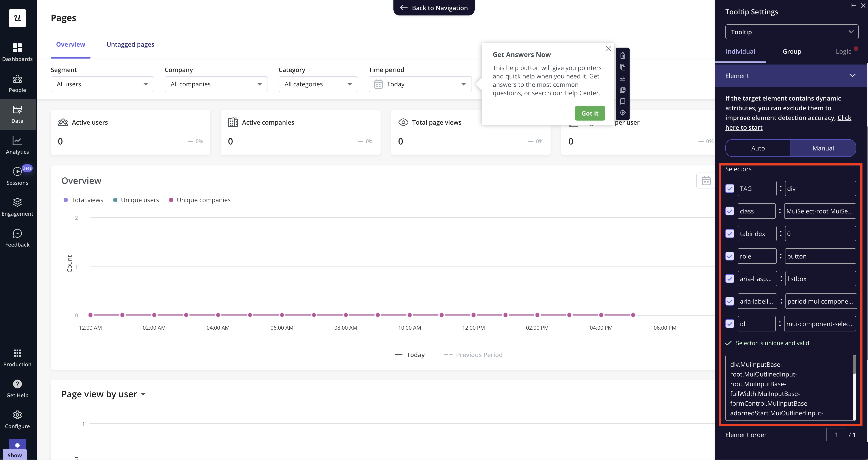Open the Segment All users dropdown
868x460 pixels.
coord(102,84)
